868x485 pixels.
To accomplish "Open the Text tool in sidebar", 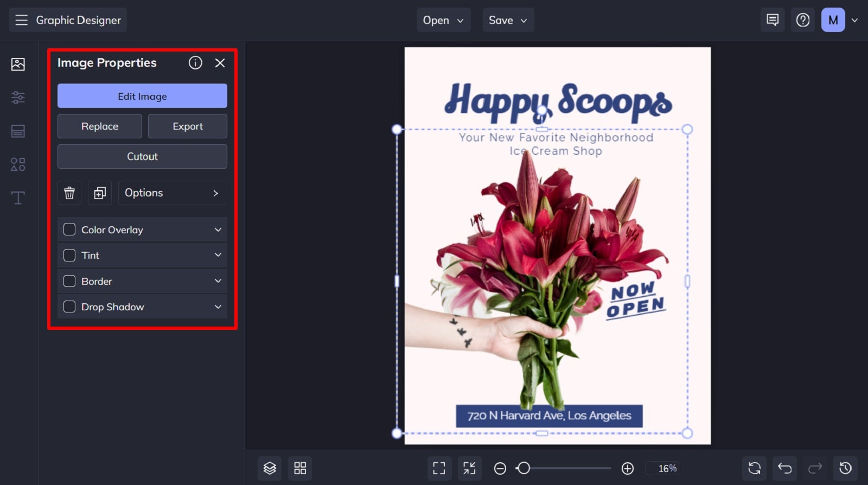I will pos(18,197).
